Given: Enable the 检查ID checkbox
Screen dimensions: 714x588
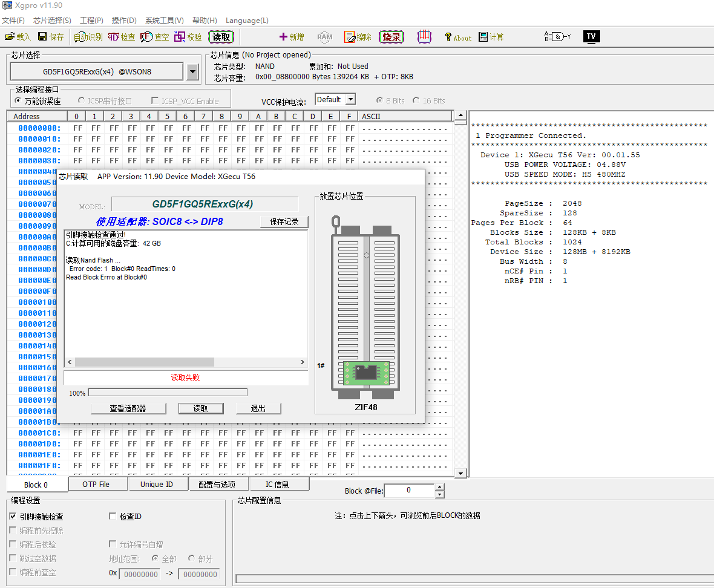Looking at the screenshot, I should click(113, 516).
